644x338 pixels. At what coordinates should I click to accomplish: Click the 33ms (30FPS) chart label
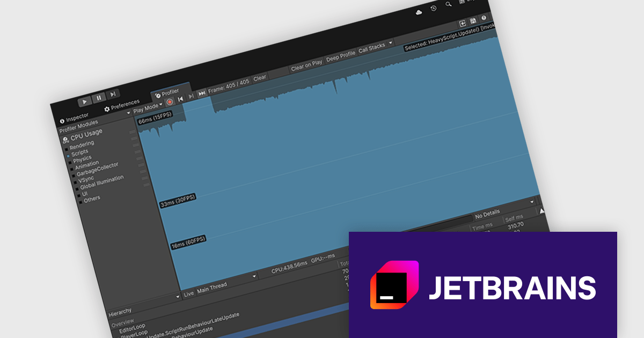pos(178,201)
